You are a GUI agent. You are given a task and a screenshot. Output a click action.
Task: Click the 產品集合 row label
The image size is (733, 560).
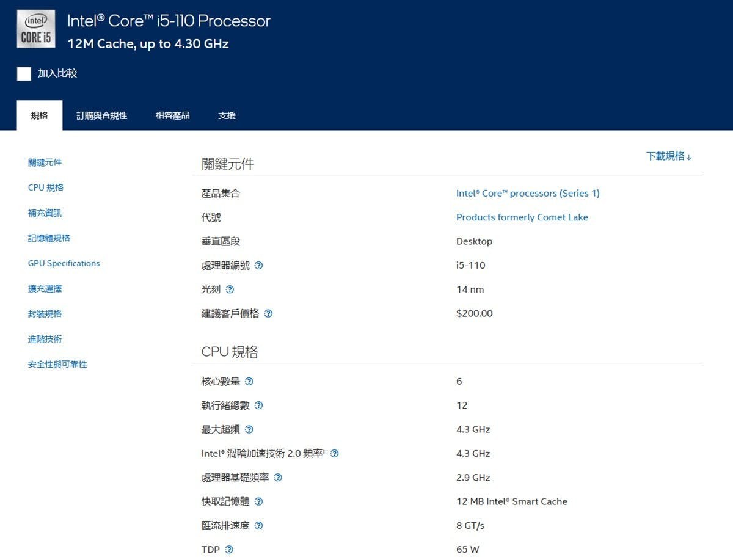tap(221, 194)
